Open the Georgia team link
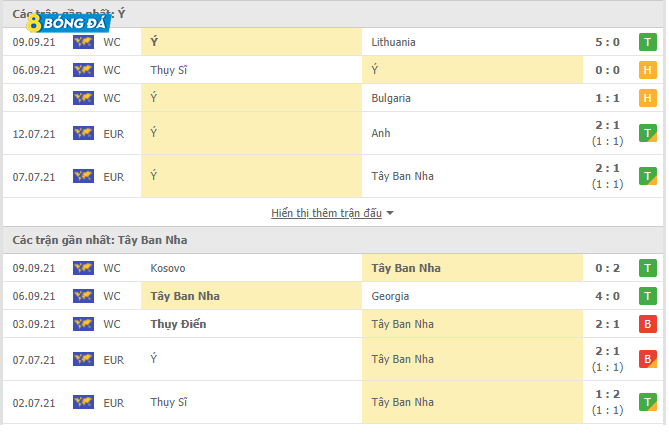669x434 pixels. click(x=389, y=296)
